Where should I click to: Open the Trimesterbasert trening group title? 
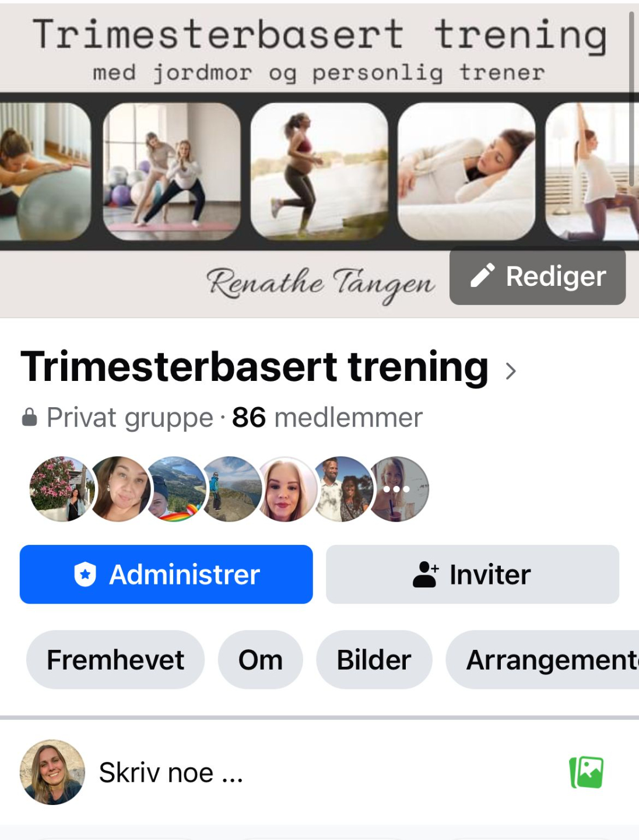tap(255, 367)
